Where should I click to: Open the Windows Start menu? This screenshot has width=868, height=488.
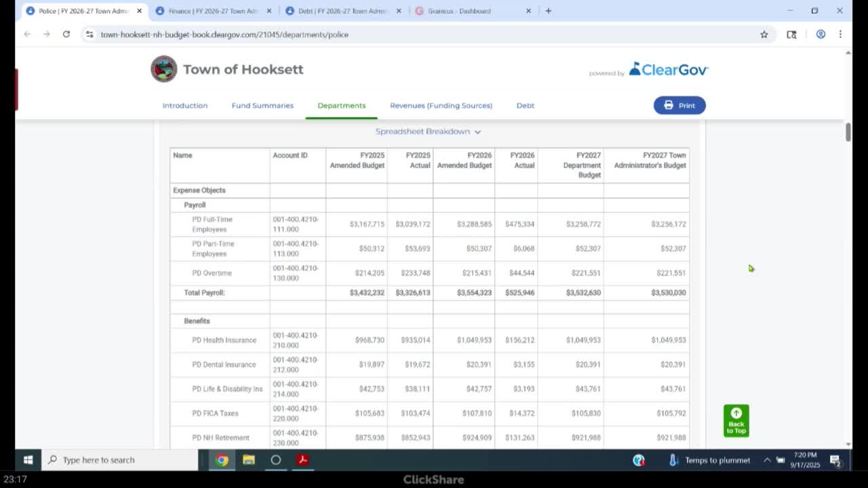(x=28, y=460)
